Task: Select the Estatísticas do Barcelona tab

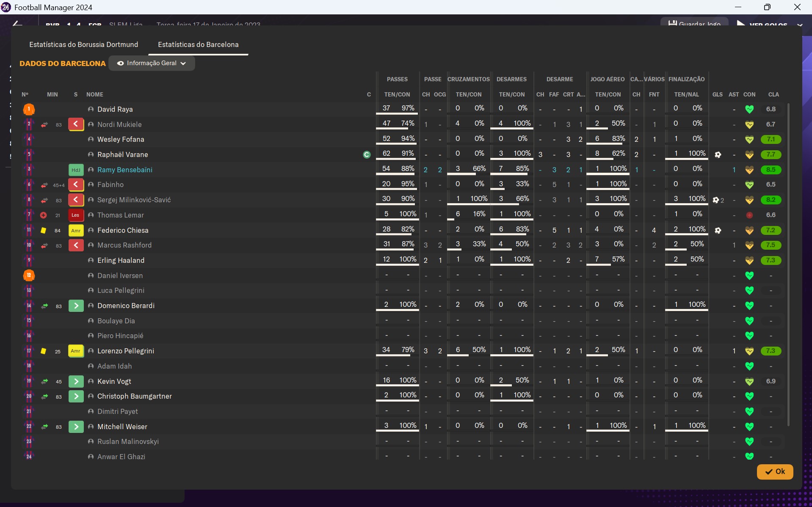Action: [x=198, y=44]
